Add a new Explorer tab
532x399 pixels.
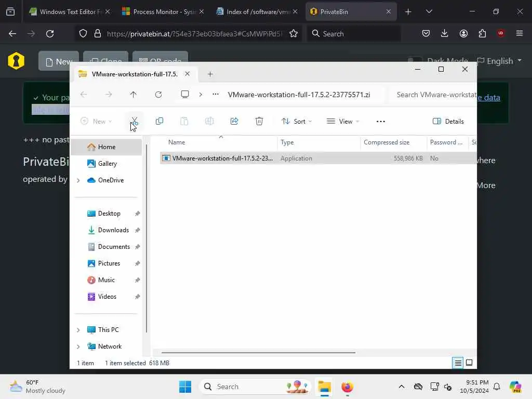[x=210, y=74]
